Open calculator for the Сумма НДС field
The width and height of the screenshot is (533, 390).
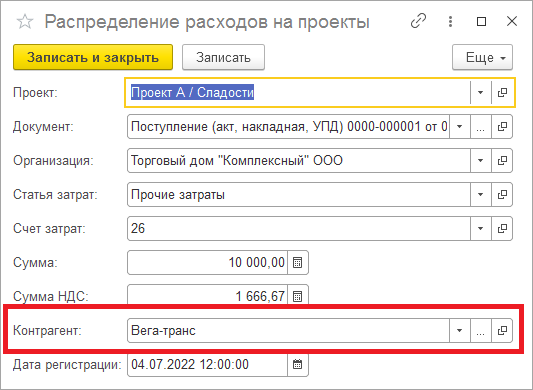click(x=298, y=296)
